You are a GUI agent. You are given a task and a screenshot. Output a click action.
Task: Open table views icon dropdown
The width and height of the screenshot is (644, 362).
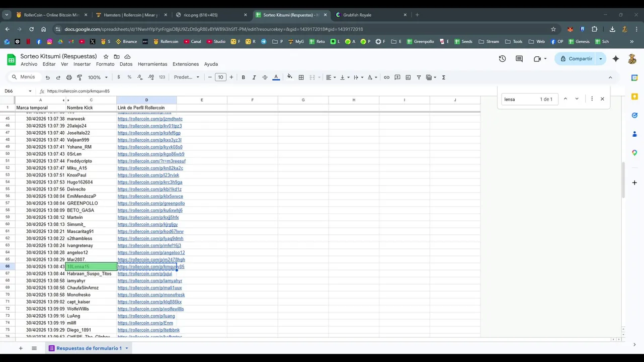click(431, 77)
